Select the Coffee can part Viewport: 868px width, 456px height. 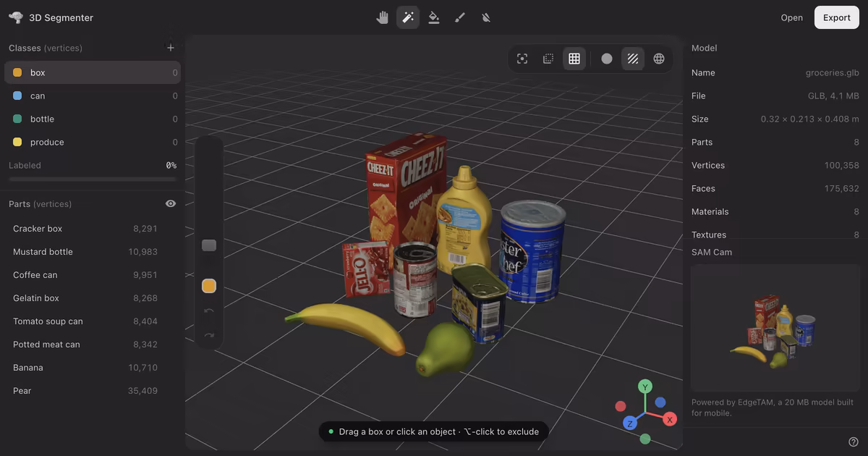click(93, 275)
